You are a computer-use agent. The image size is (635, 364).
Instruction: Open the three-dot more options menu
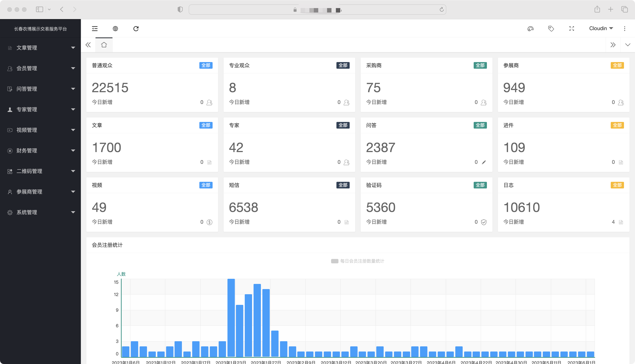[625, 28]
